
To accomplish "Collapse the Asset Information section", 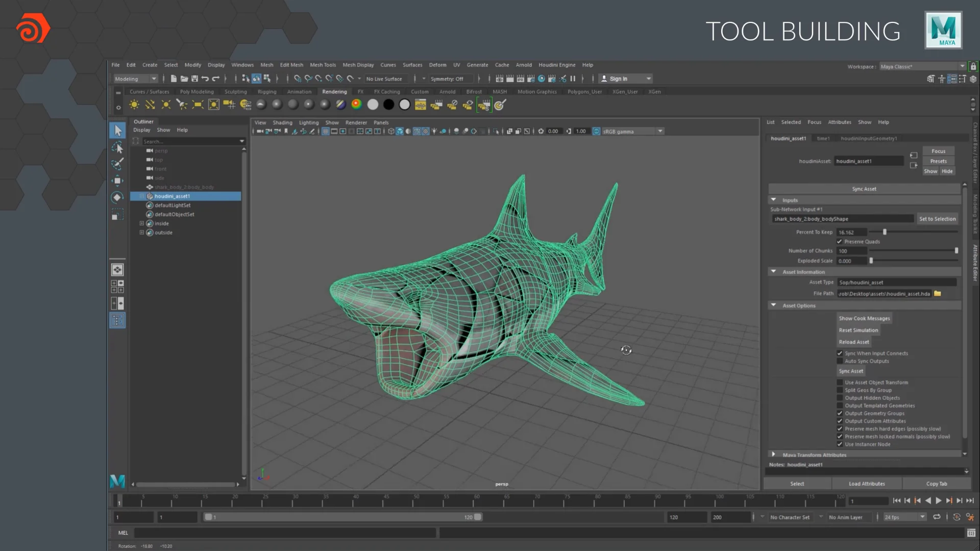I will pos(774,272).
